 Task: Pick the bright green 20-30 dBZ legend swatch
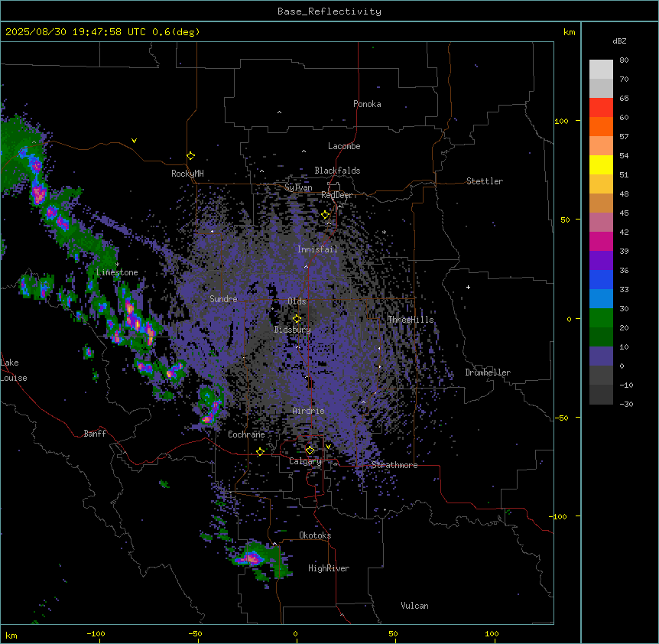tap(601, 318)
